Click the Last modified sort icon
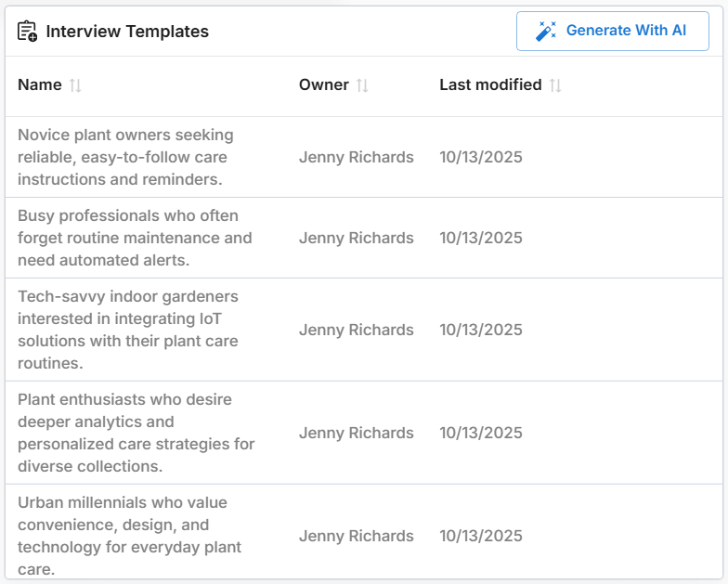This screenshot has width=728, height=584. coord(555,85)
